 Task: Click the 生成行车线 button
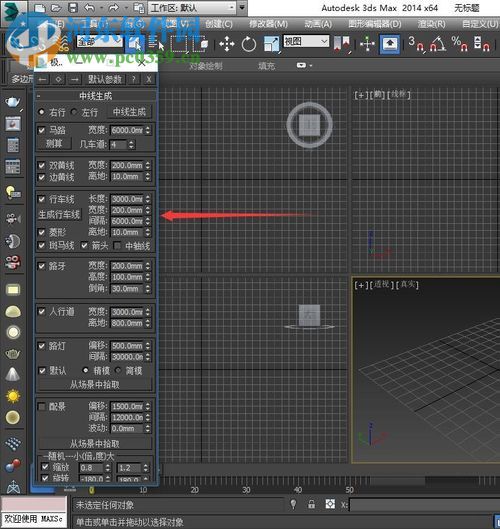(59, 215)
